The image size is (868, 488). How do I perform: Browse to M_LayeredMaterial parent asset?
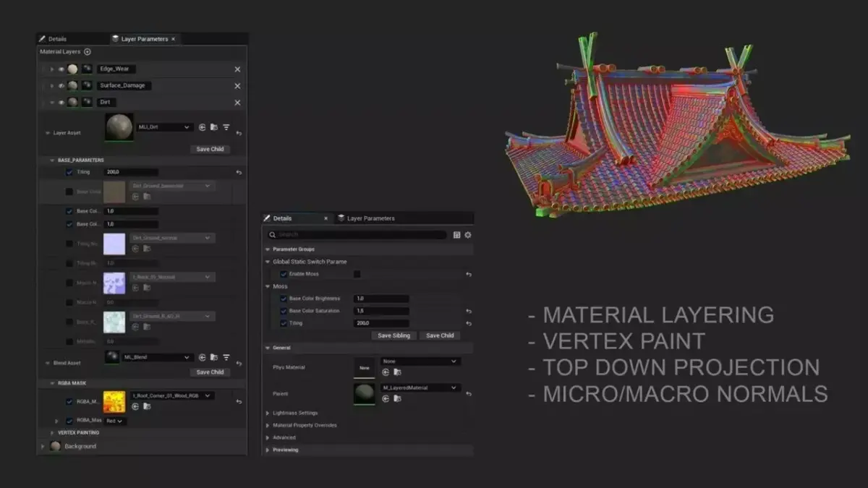click(397, 399)
